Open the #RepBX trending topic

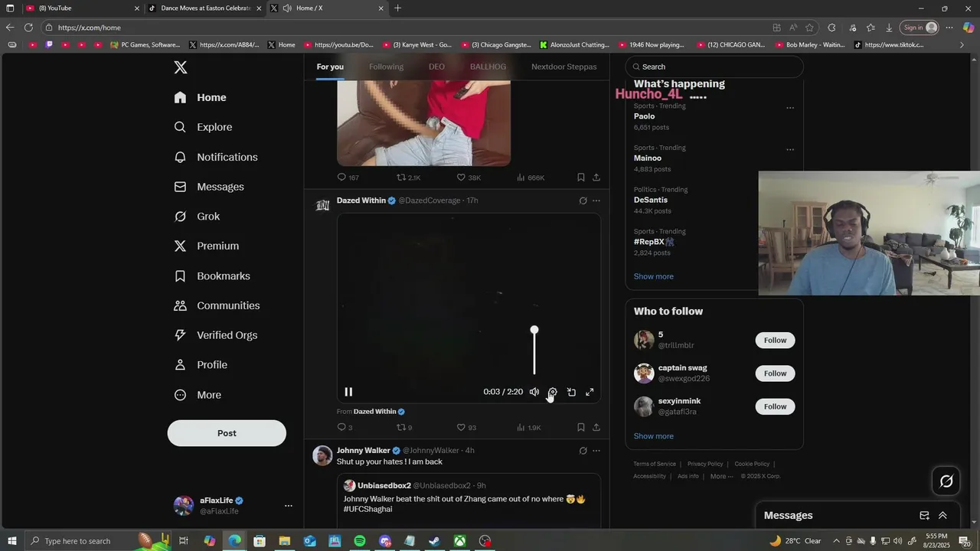coord(654,242)
